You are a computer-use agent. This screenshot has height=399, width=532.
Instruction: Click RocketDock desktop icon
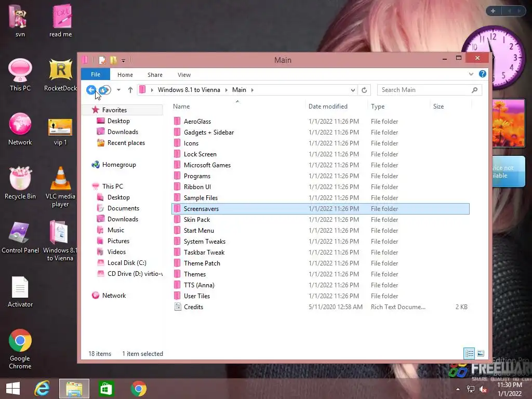pyautogui.click(x=60, y=75)
